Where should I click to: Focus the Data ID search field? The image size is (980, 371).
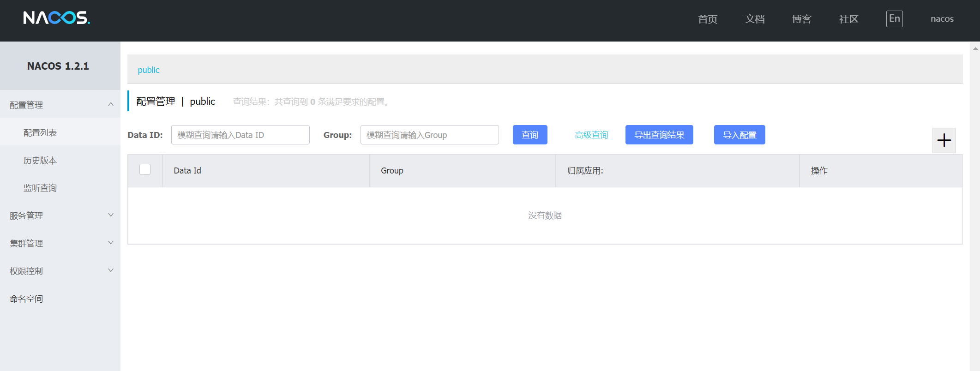tap(240, 135)
